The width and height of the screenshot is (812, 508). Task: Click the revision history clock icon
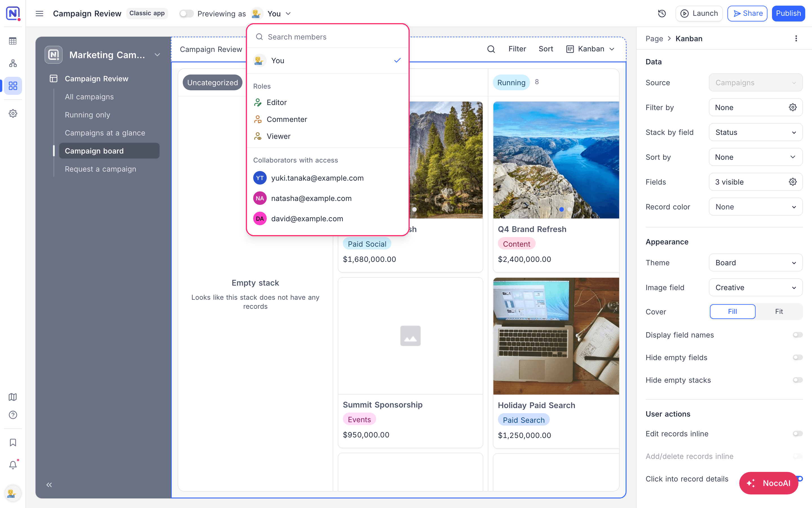pyautogui.click(x=662, y=14)
